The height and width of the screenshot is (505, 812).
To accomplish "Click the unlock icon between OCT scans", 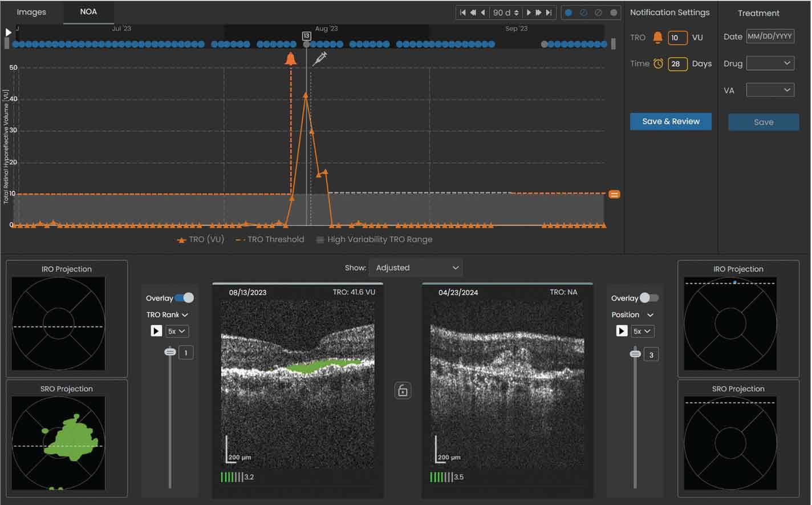I will [403, 391].
